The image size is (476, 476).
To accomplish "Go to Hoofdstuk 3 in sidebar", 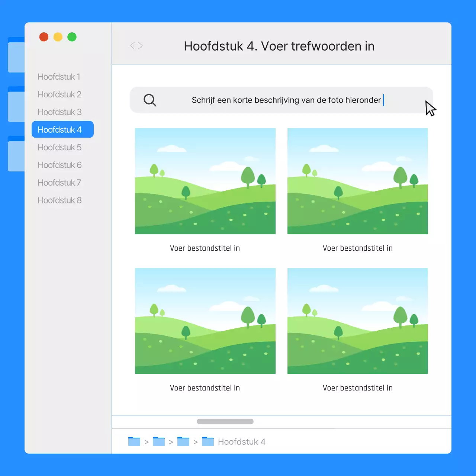I will click(x=59, y=112).
